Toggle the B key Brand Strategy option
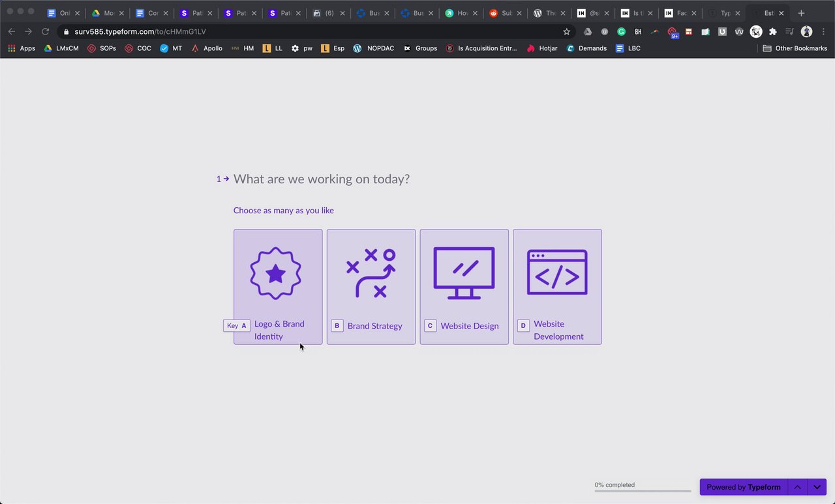 pos(371,287)
